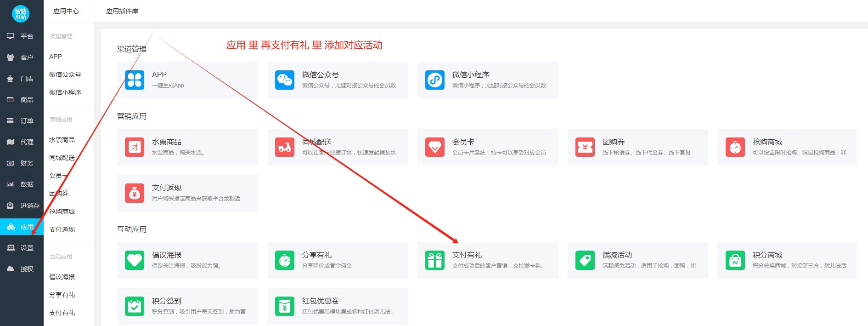Click the 客户 people icon in sidebar

pos(10,57)
